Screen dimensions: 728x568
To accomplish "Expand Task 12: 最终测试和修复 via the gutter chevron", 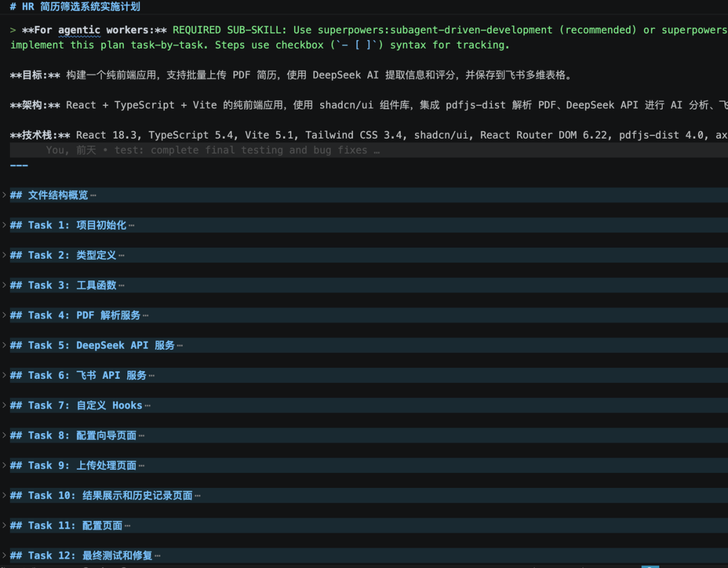I will point(4,555).
